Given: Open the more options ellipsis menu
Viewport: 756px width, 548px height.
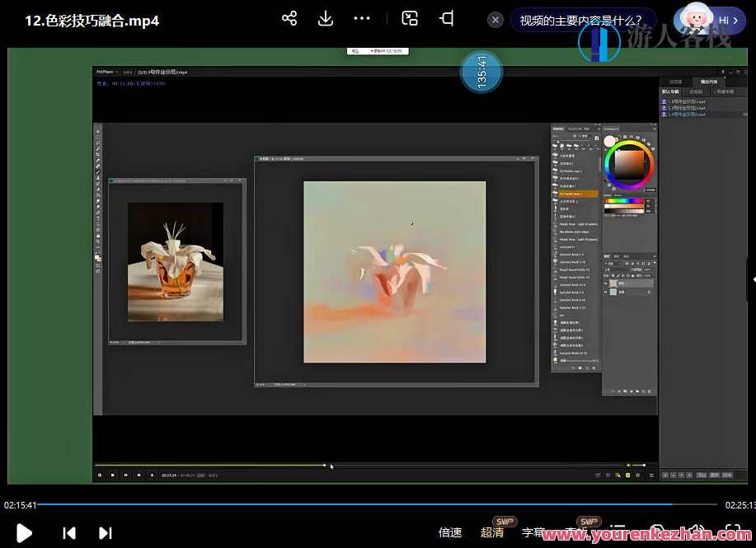Looking at the screenshot, I should [362, 19].
